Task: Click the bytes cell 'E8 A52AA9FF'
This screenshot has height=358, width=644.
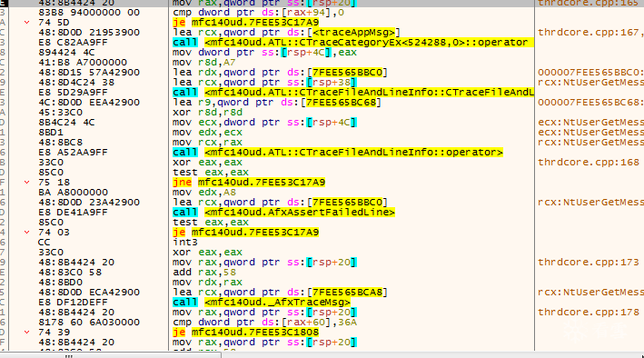Action: (73, 152)
